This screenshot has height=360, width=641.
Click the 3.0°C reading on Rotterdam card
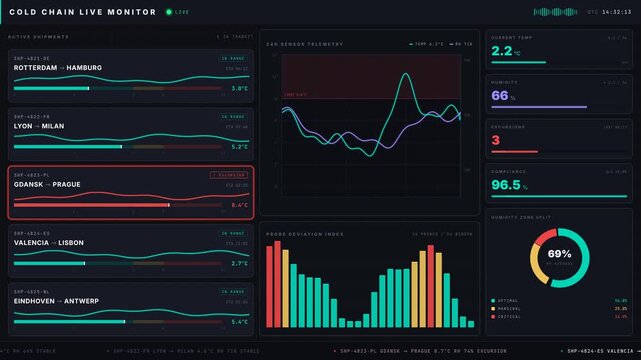240,88
